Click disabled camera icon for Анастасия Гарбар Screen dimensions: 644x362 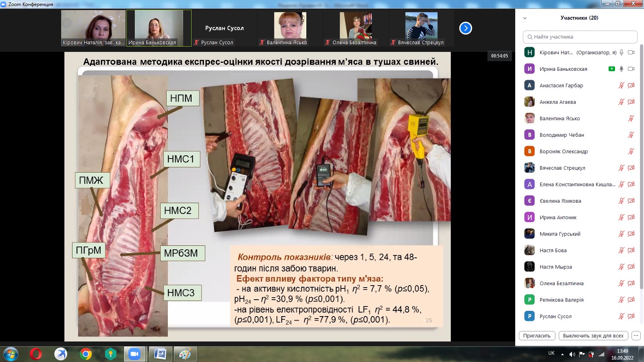(x=631, y=85)
